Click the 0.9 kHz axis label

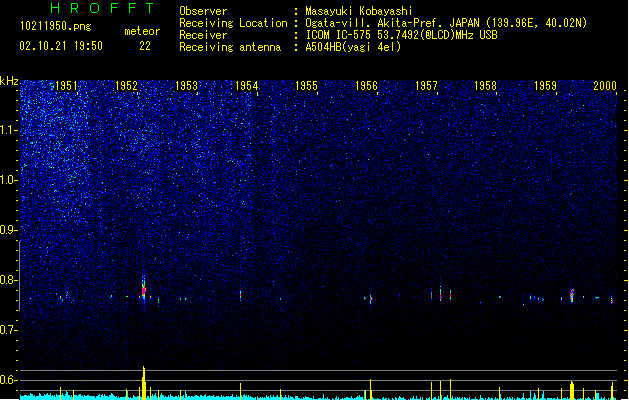(8, 230)
